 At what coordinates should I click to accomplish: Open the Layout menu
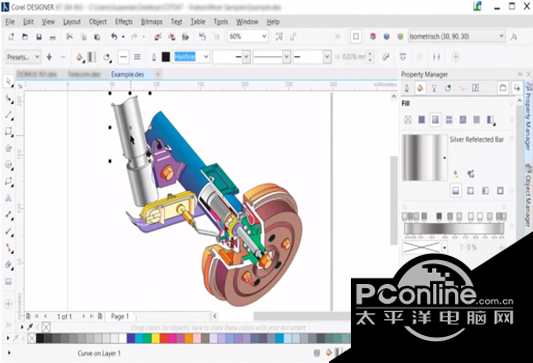coord(72,22)
